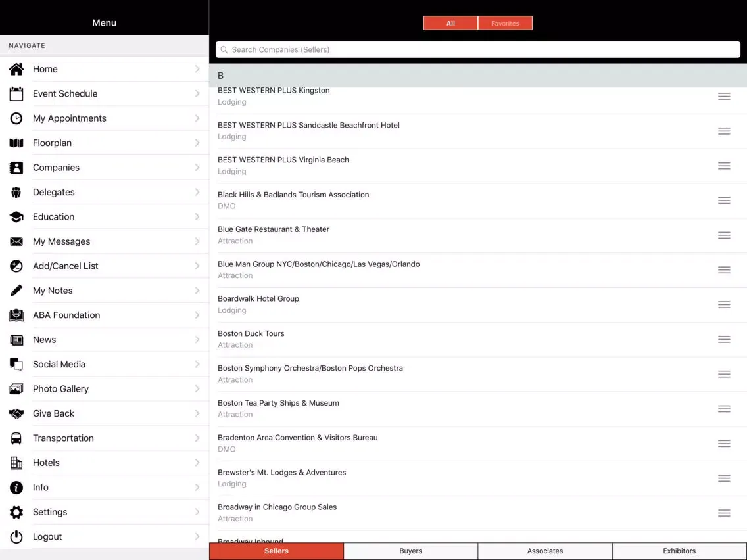The height and width of the screenshot is (560, 747).
Task: Select the Associates tab
Action: 545,551
